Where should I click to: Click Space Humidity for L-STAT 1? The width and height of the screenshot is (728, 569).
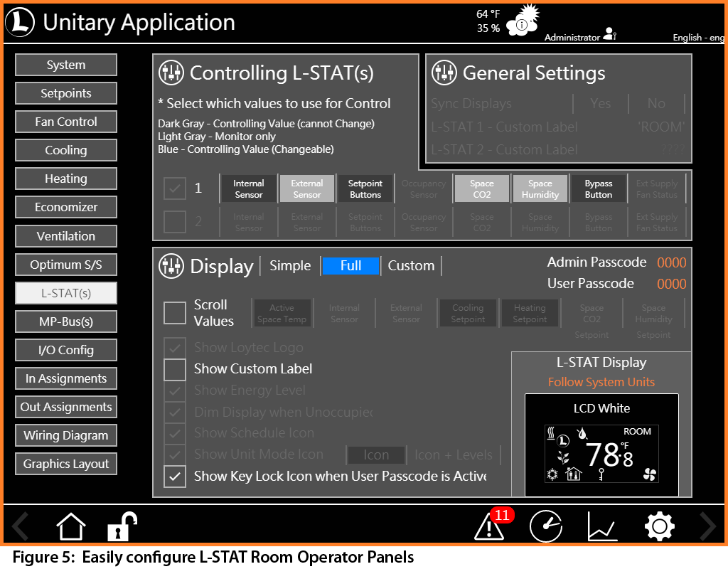[x=540, y=188]
